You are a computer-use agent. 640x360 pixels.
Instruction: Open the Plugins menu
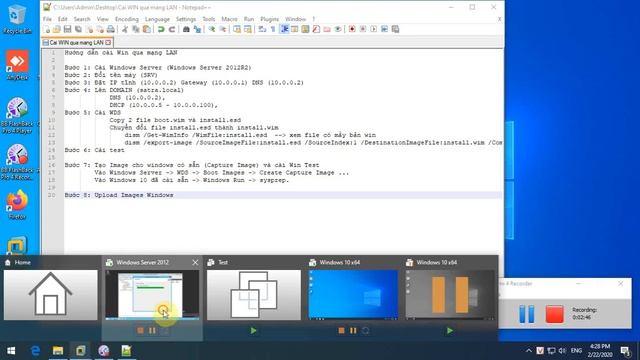pos(269,19)
